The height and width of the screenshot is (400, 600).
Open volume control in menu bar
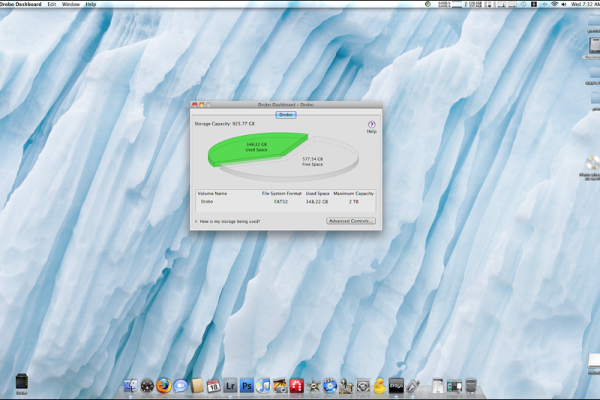coord(564,4)
